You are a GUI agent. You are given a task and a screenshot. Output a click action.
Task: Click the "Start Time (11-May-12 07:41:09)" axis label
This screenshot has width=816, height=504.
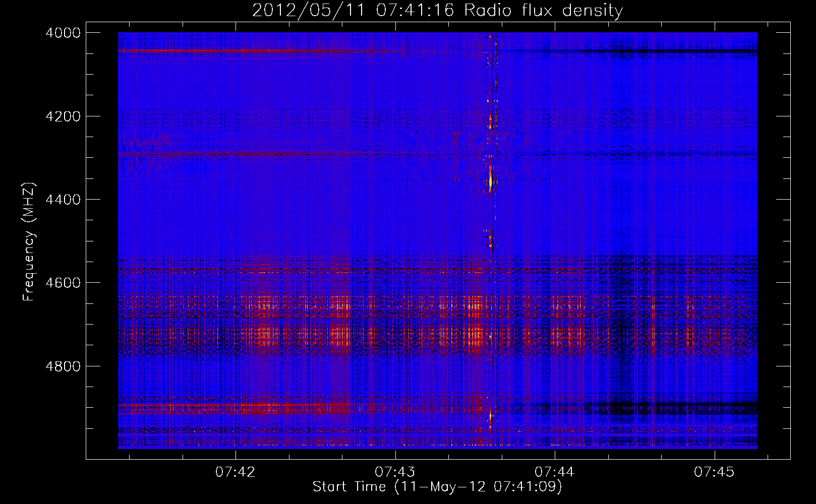[x=437, y=487]
